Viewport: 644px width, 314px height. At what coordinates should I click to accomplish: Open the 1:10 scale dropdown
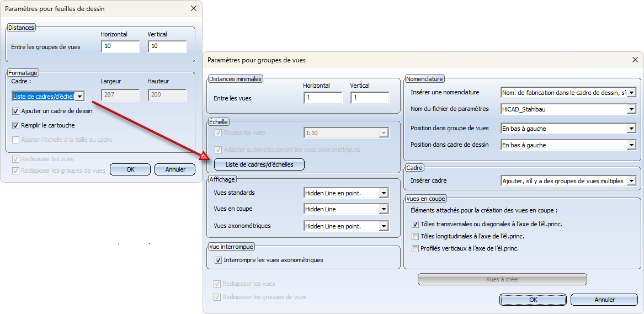tap(384, 132)
